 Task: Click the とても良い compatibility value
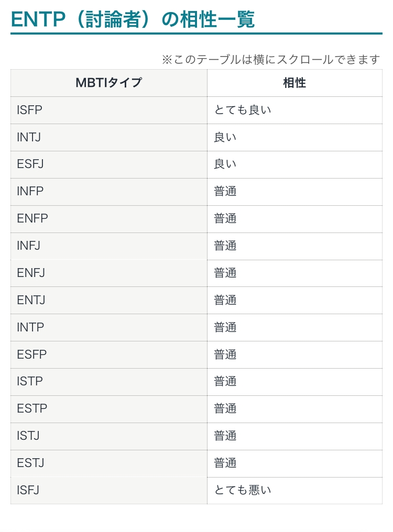pyautogui.click(x=243, y=110)
